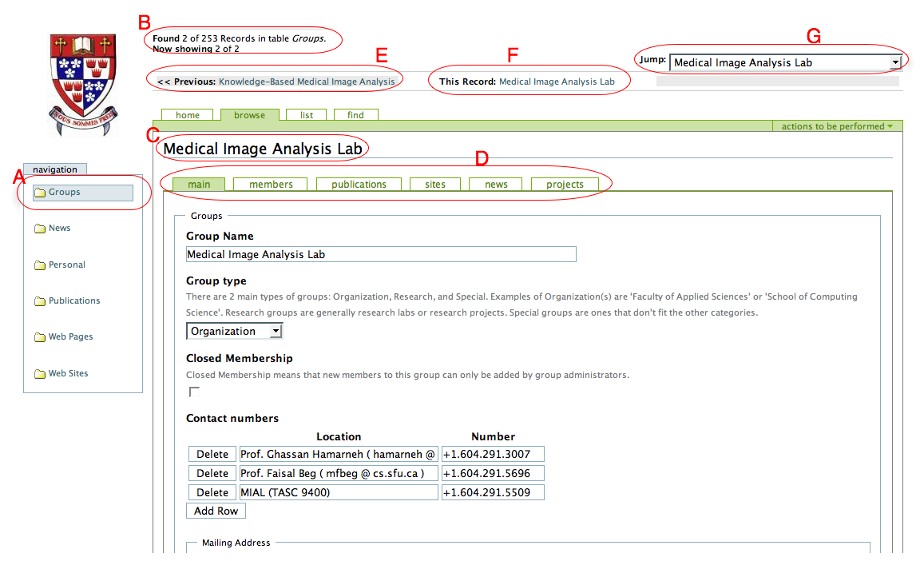Image resolution: width=924 pixels, height=561 pixels.
Task: Click the Groups folder icon in navigation
Action: pyautogui.click(x=40, y=193)
